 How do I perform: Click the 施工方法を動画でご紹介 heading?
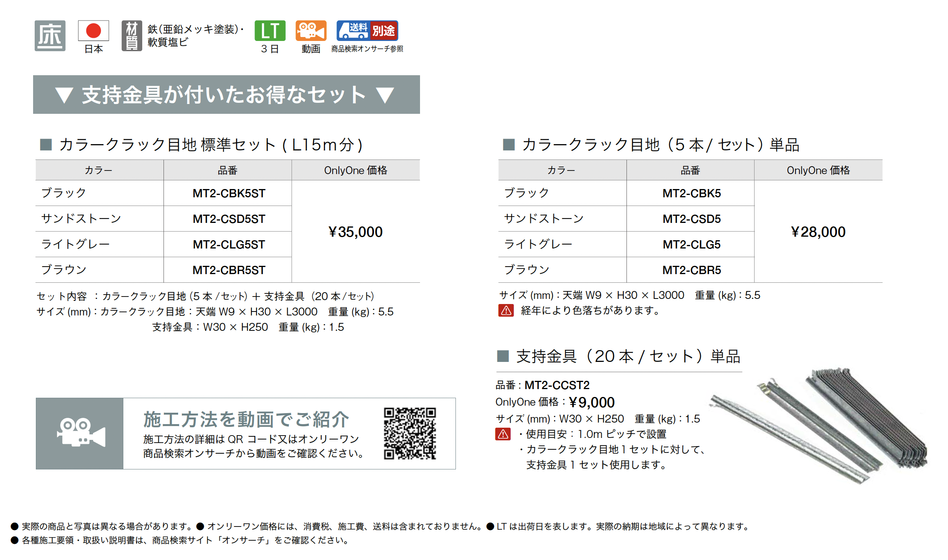click(x=246, y=419)
